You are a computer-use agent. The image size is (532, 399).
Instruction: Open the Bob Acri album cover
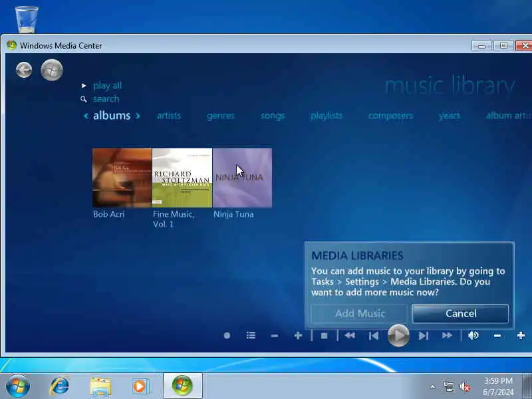pos(122,178)
